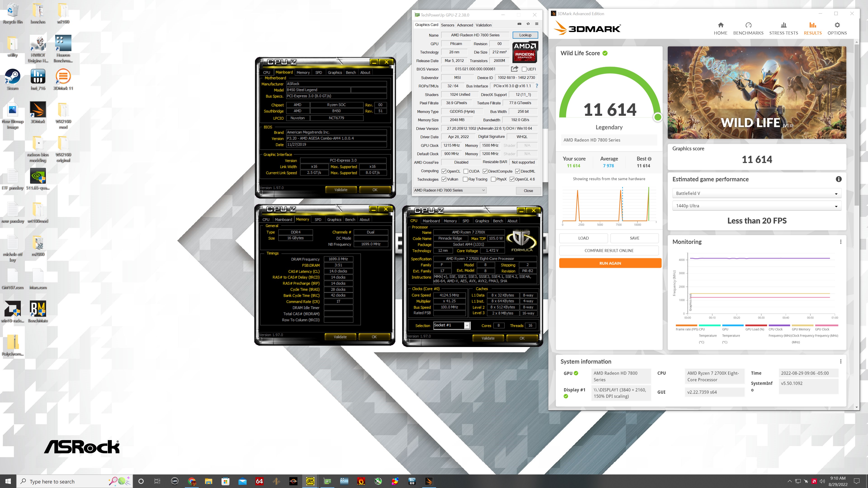Click the GPU-Z refresh icon
This screenshot has height=488, width=868.
tap(528, 24)
